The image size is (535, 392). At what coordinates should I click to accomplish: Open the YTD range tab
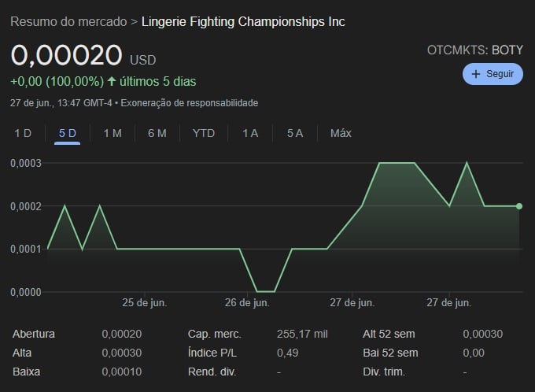pyautogui.click(x=204, y=133)
